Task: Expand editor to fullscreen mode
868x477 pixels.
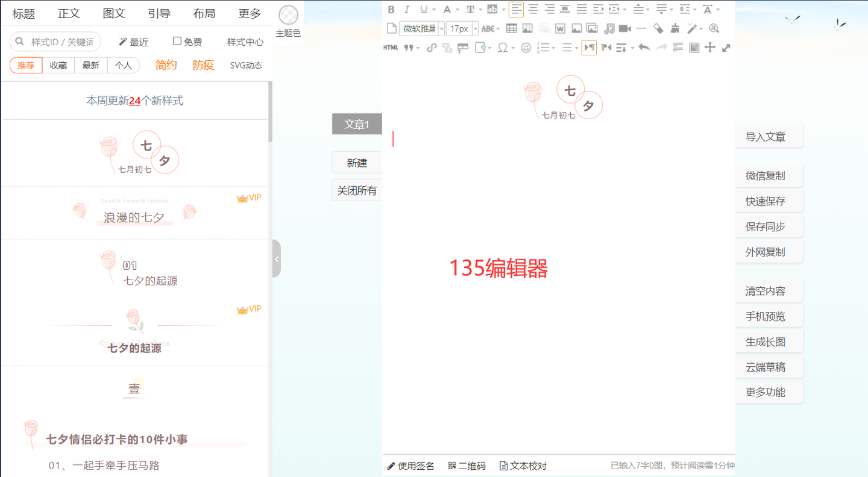Action: pos(726,48)
